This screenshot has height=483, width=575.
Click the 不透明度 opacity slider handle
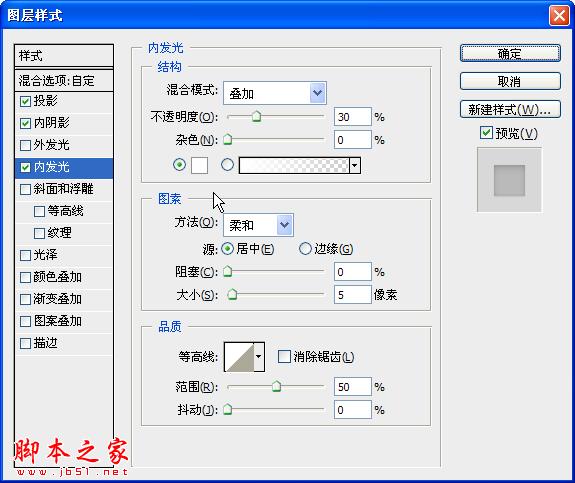pyautogui.click(x=257, y=117)
